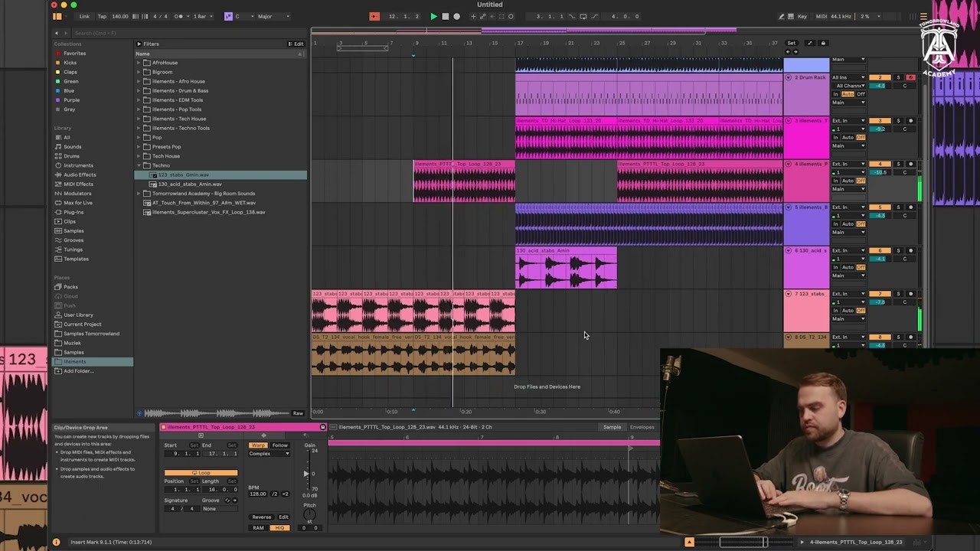
Task: Open track 6 Ext. In input dropdown
Action: 849,250
